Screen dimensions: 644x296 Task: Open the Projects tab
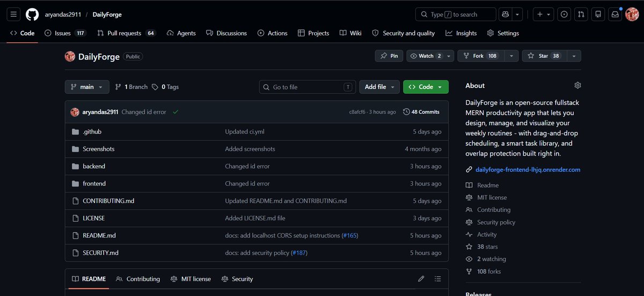coord(313,33)
